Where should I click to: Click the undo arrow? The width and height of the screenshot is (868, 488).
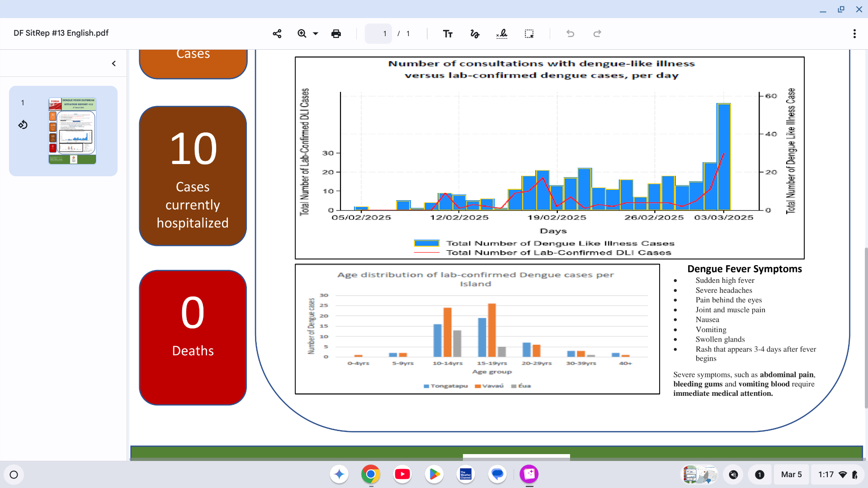[570, 34]
